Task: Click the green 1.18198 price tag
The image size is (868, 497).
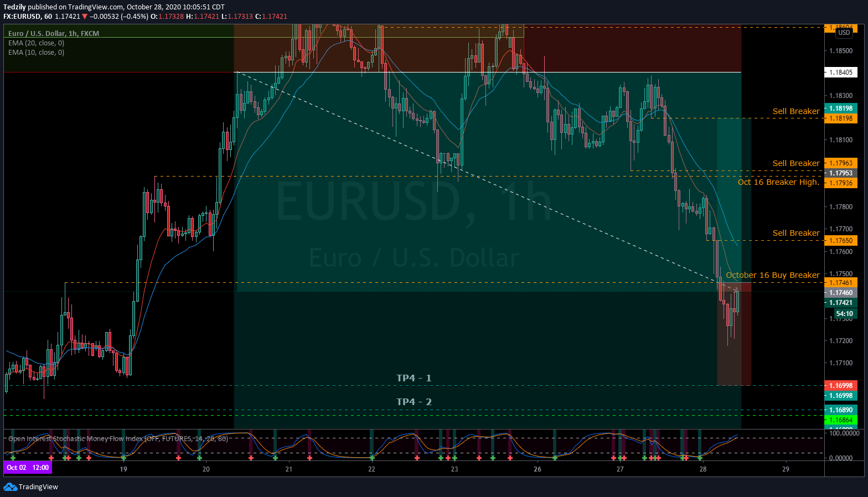Action: coord(841,108)
